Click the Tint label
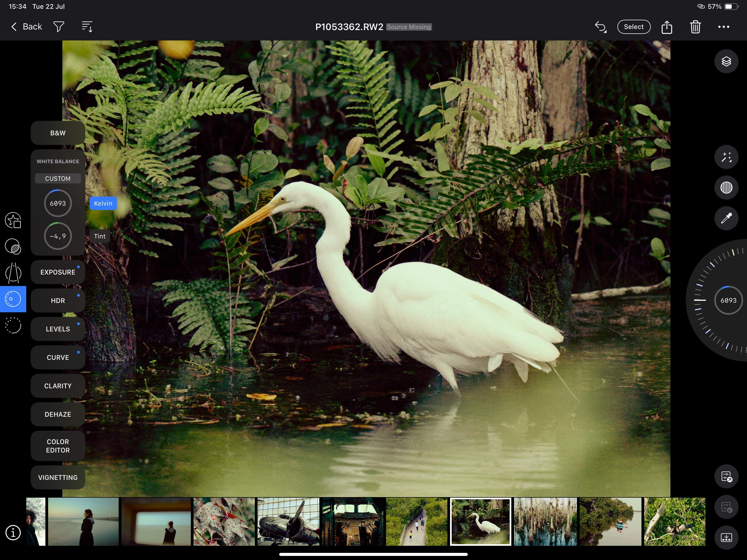747x560 pixels. [100, 236]
